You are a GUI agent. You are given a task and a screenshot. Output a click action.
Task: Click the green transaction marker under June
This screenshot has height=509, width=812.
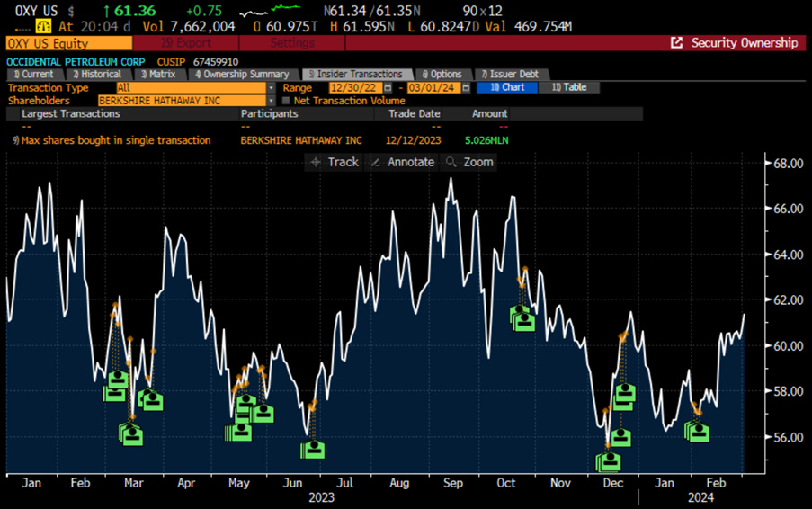pyautogui.click(x=313, y=449)
